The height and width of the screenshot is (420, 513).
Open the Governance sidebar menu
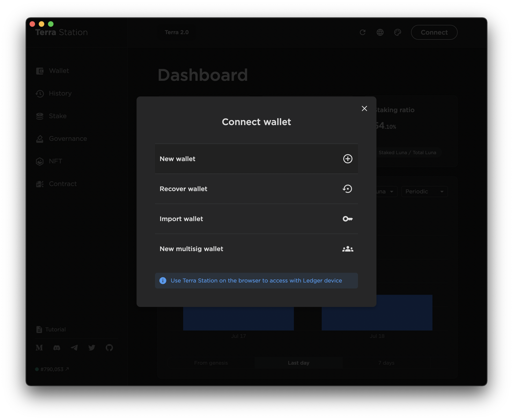click(68, 139)
